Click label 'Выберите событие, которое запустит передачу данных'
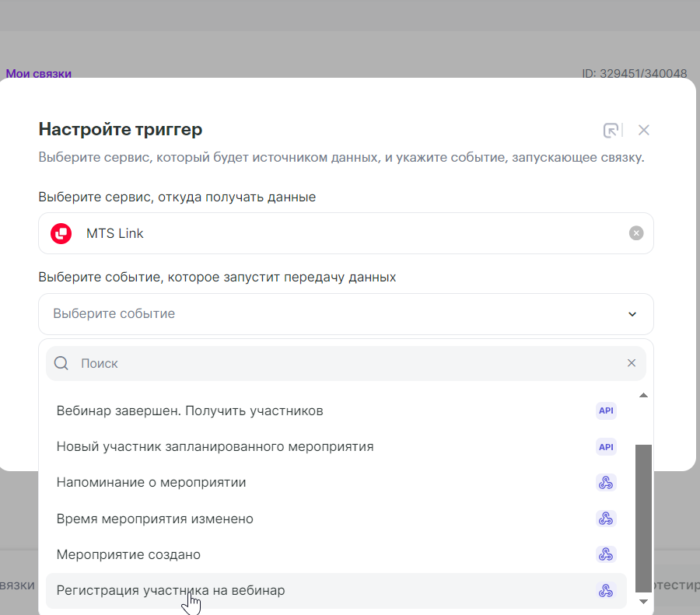The height and width of the screenshot is (615, 700). click(x=218, y=277)
